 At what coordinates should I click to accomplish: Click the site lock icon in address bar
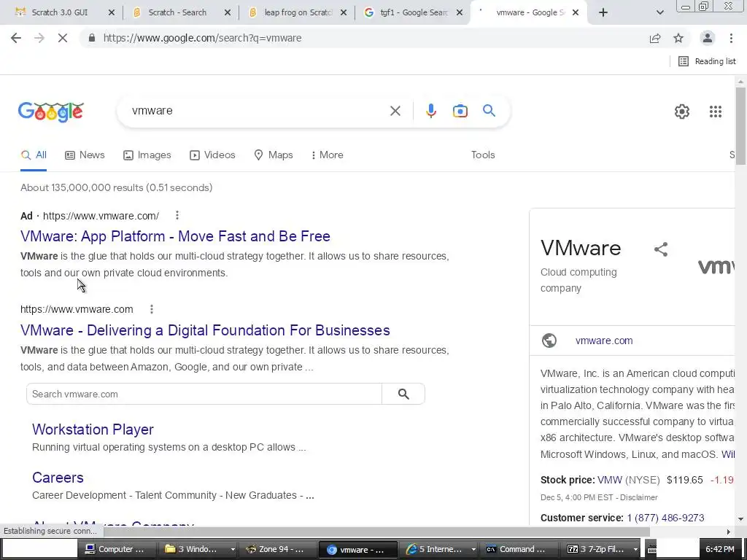point(92,38)
